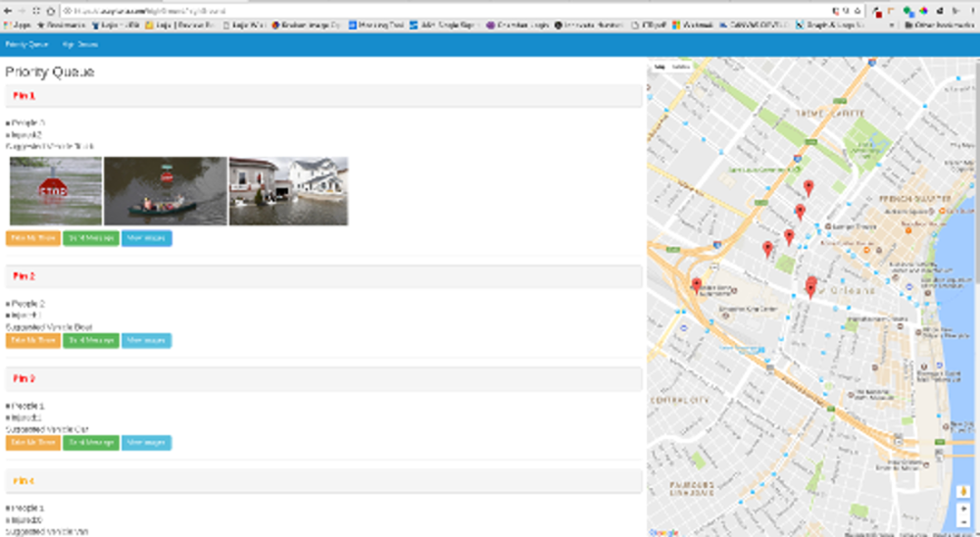Click Send Message for Pin 3
The image size is (980, 537).
click(x=90, y=443)
